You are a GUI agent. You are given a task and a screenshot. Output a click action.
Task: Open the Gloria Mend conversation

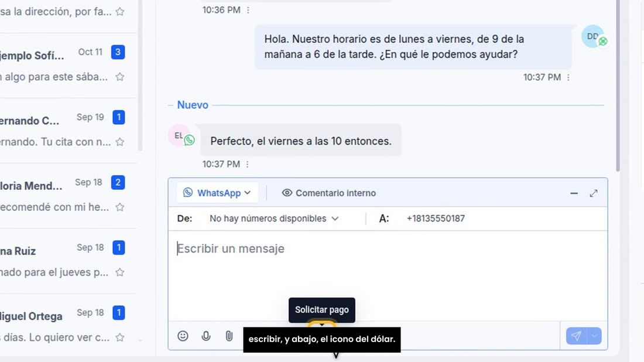(x=68, y=196)
